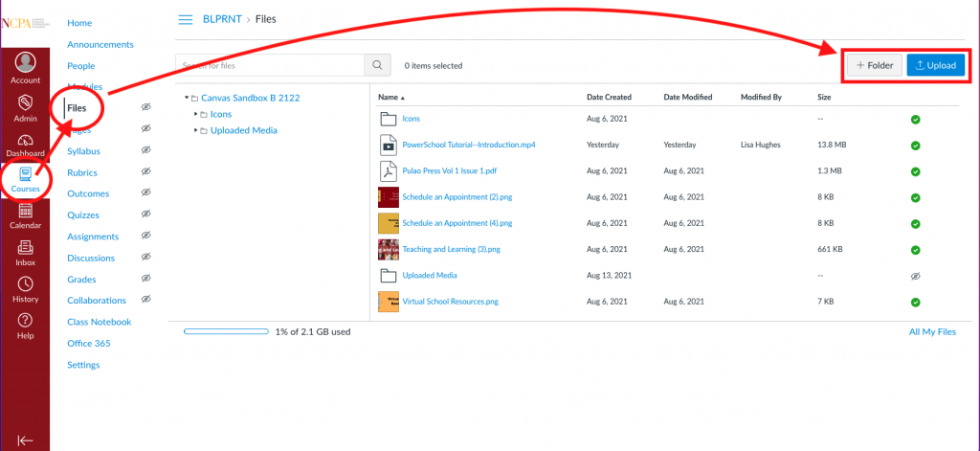Expand the Icons folder in tree
Image resolution: width=980 pixels, height=451 pixels.
click(x=195, y=114)
